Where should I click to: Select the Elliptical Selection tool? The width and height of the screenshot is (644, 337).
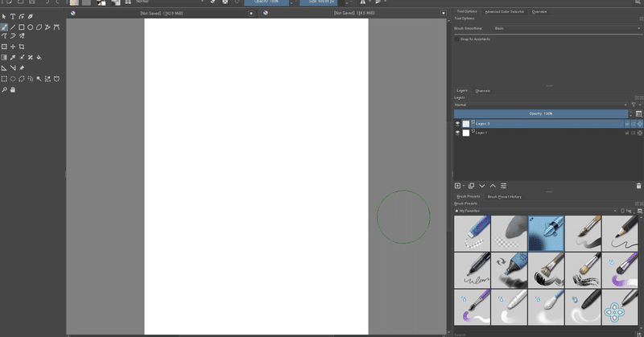(13, 79)
